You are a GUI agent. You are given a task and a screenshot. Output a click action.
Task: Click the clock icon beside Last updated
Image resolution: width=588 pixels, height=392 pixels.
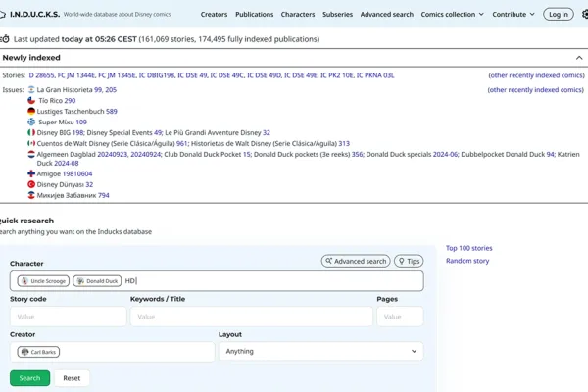coord(5,39)
